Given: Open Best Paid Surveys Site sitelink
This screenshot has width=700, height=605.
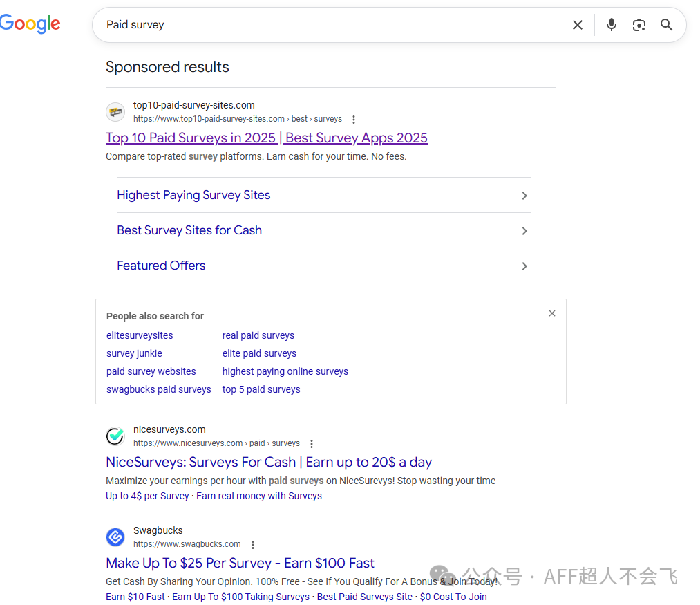Looking at the screenshot, I should [x=364, y=597].
